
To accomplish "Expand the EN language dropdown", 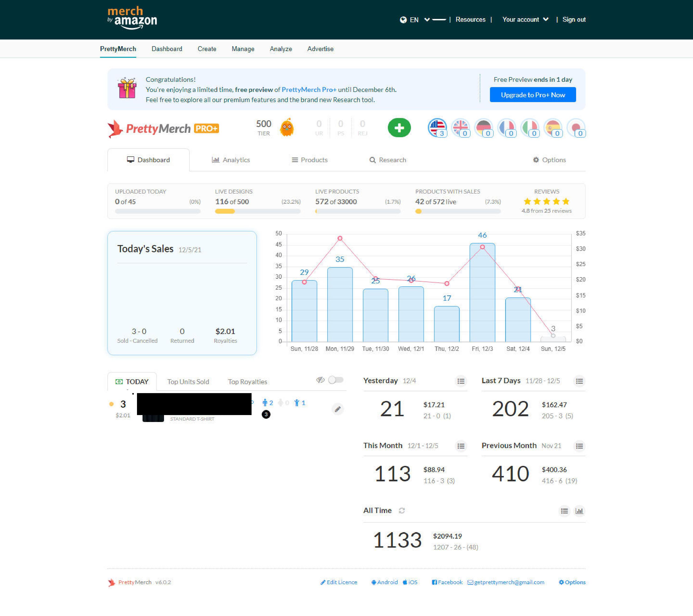I will (x=415, y=20).
